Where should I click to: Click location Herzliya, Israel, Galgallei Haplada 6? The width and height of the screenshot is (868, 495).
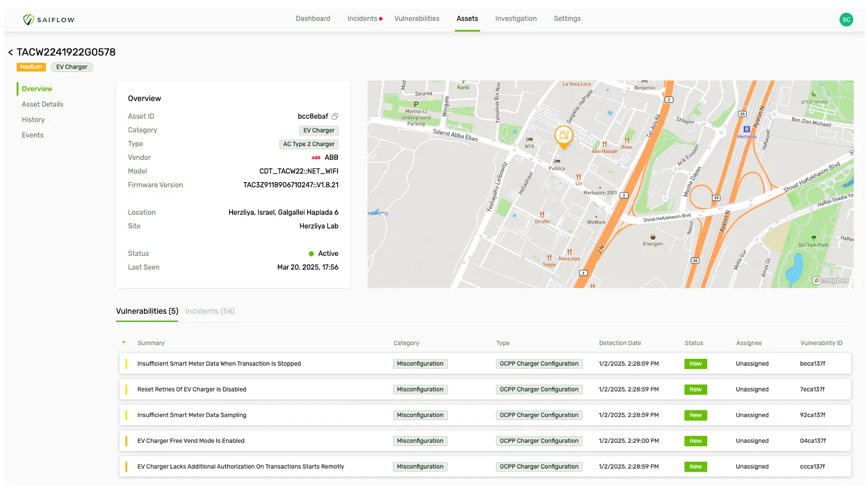pos(283,213)
